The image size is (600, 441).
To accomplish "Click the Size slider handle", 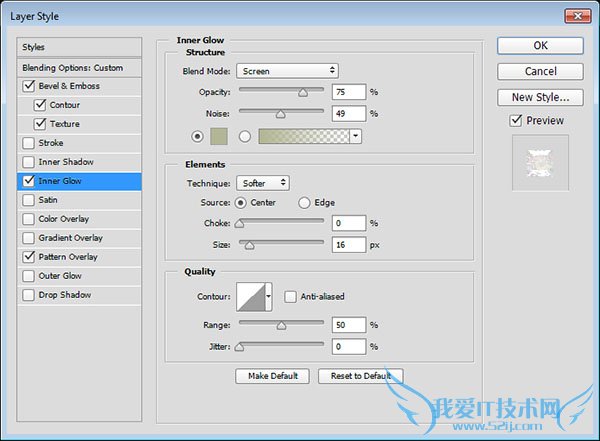I will click(x=249, y=245).
